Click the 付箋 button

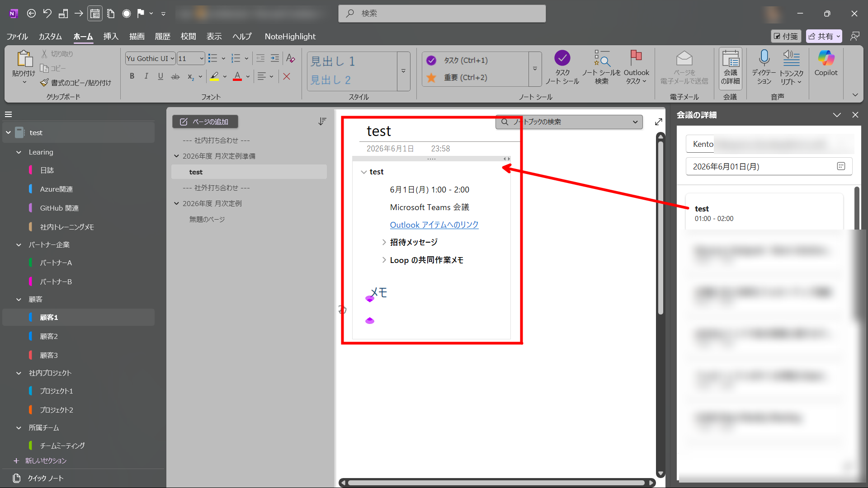(786, 36)
